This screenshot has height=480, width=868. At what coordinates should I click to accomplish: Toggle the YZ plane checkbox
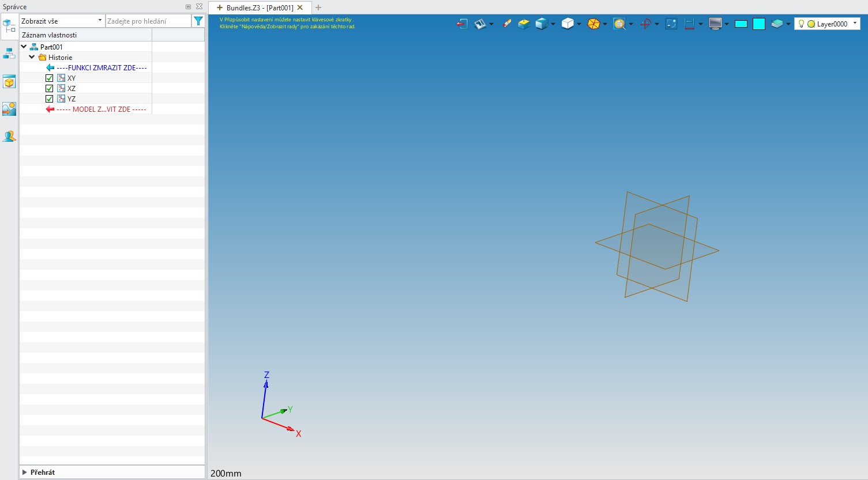[x=50, y=99]
